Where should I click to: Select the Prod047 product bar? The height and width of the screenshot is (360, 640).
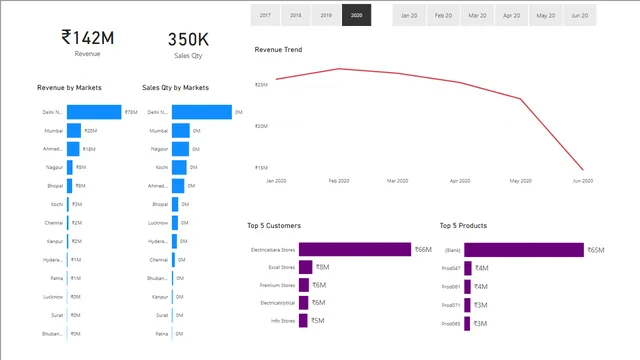[x=468, y=268]
